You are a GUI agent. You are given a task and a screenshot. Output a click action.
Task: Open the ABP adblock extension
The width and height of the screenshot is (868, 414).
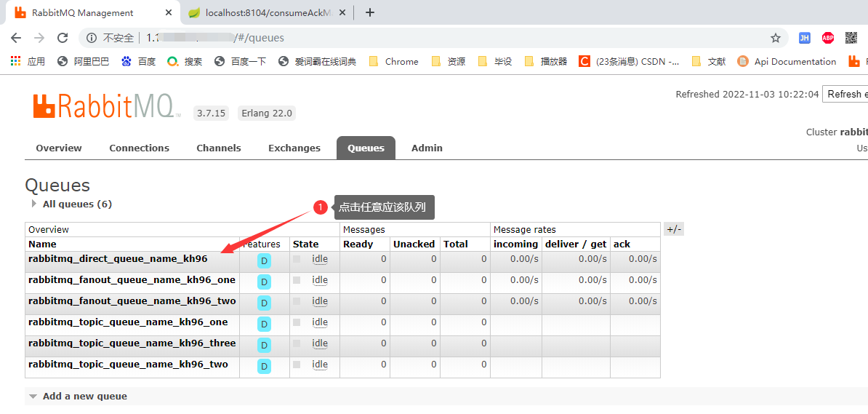(827, 38)
